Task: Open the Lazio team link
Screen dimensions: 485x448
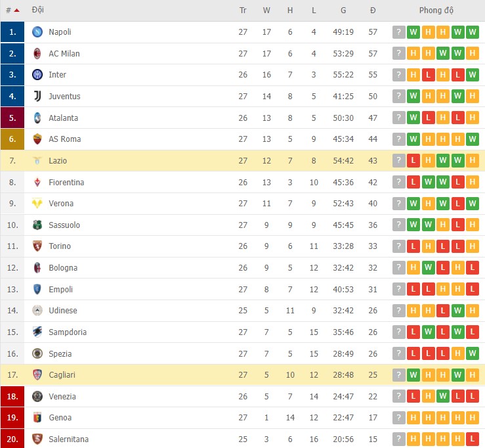Action: point(58,161)
